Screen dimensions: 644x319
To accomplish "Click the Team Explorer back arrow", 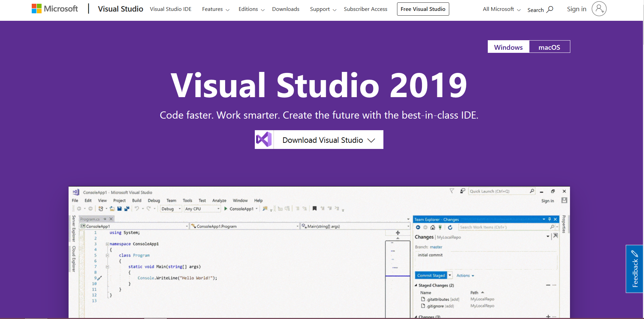I will 418,227.
